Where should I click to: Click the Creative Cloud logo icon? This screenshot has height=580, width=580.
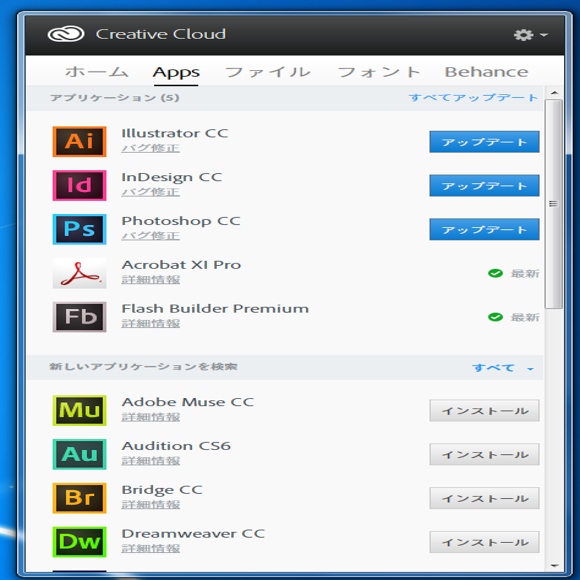click(x=66, y=34)
